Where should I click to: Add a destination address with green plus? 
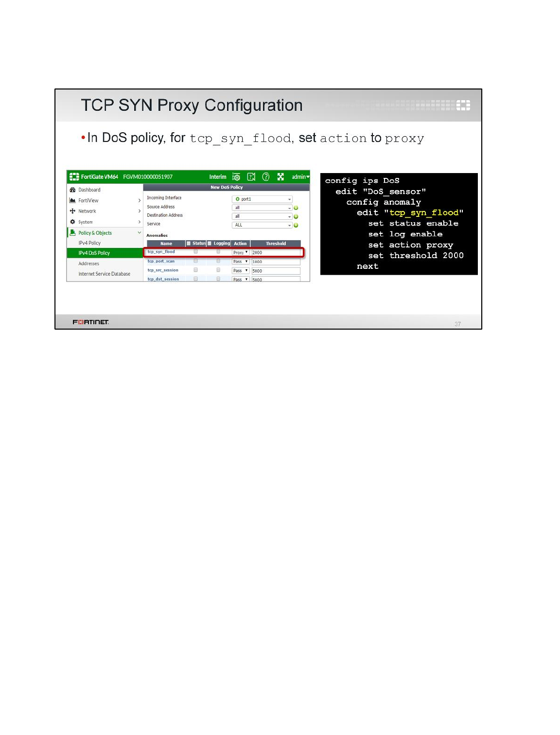[x=296, y=217]
